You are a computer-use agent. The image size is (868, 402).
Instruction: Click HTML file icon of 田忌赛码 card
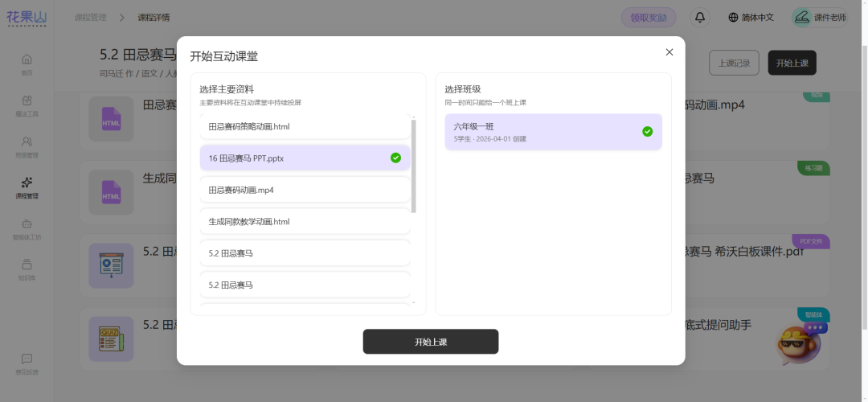[111, 119]
